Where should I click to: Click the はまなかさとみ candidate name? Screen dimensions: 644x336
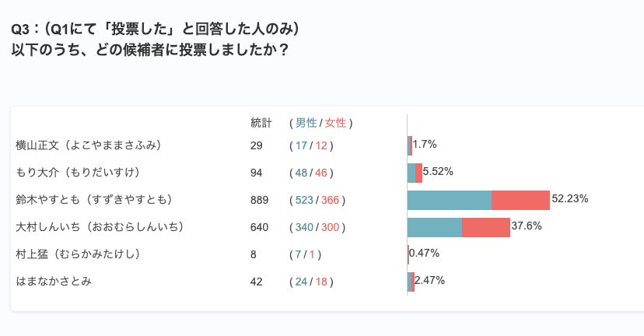54,282
